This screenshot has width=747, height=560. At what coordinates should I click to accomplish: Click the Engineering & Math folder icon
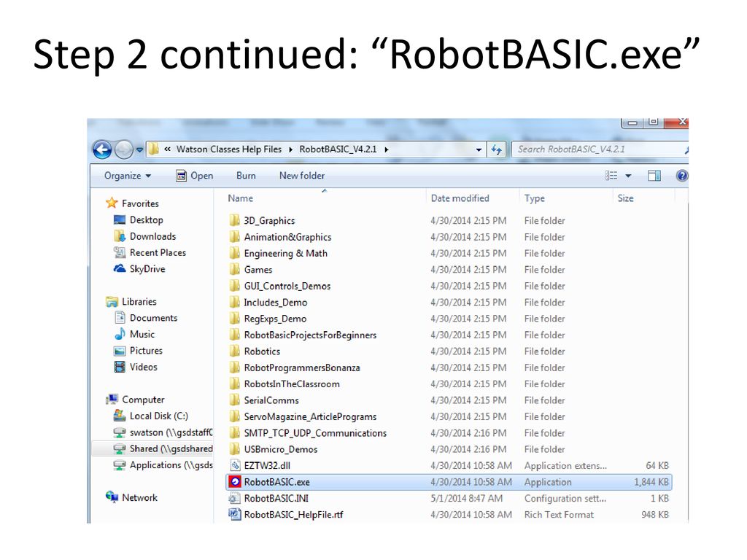pos(234,253)
